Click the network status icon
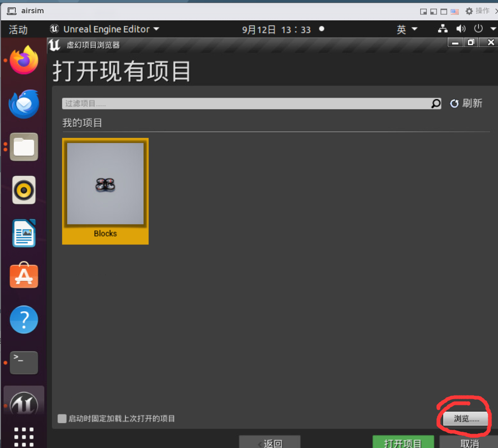 click(443, 29)
